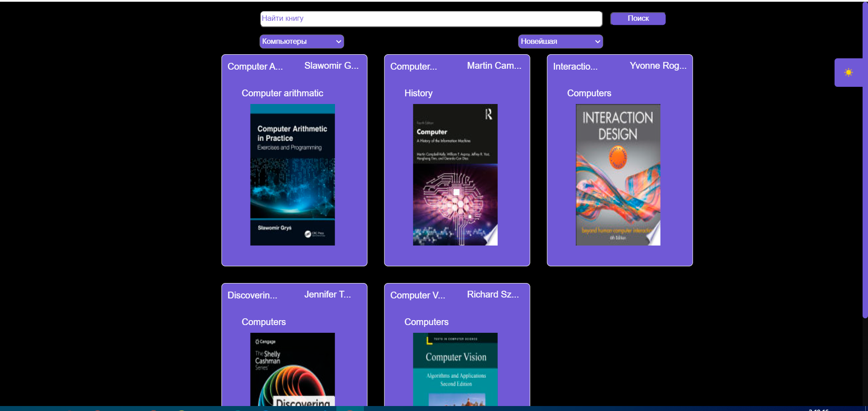Open the Компьютеры category dropdown
This screenshot has width=868, height=411.
coord(302,42)
